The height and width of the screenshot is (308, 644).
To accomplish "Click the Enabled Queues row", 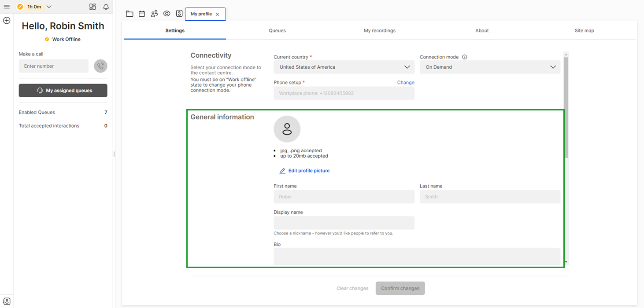I will tap(63, 112).
